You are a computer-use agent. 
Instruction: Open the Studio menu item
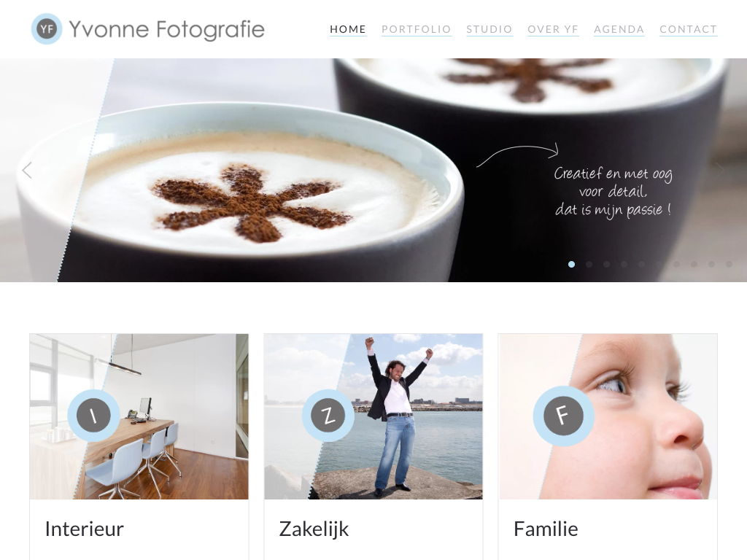[x=489, y=29]
